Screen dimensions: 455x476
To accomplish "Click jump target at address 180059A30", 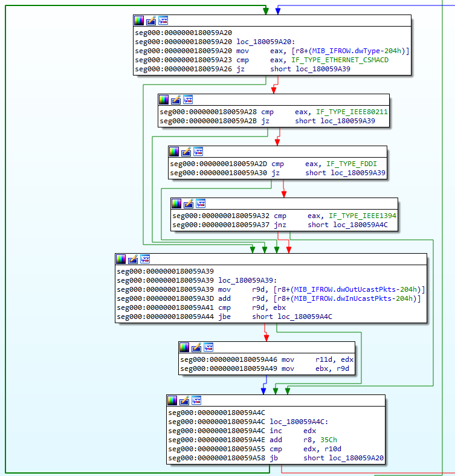I will pos(358,173).
